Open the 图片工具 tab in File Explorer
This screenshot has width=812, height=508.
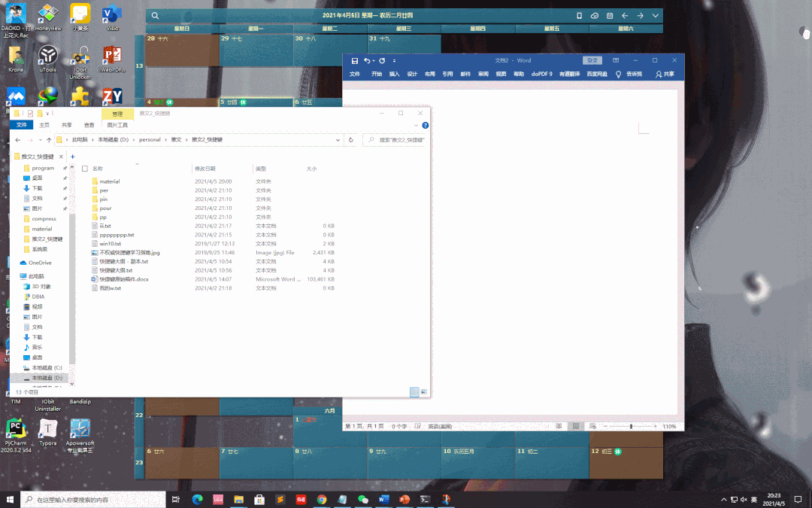pyautogui.click(x=117, y=125)
